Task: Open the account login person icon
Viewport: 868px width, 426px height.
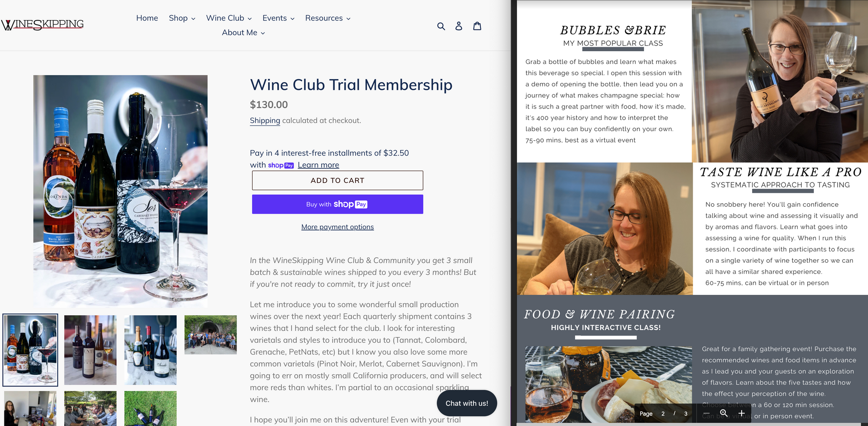Action: [459, 26]
